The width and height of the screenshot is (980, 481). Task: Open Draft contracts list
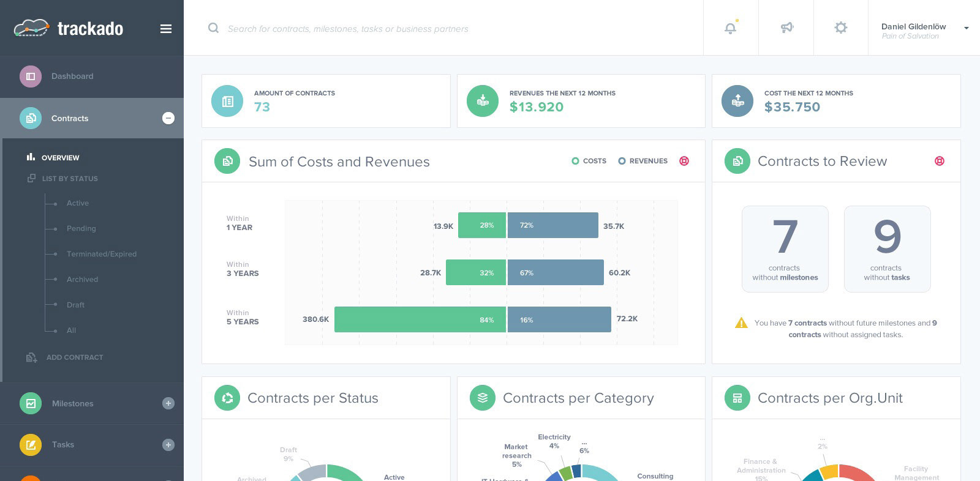(x=76, y=305)
